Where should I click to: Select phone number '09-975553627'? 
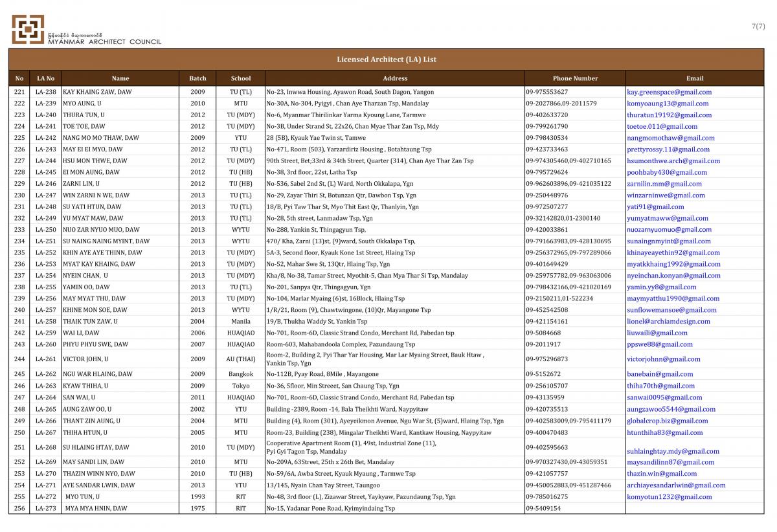pos(547,92)
